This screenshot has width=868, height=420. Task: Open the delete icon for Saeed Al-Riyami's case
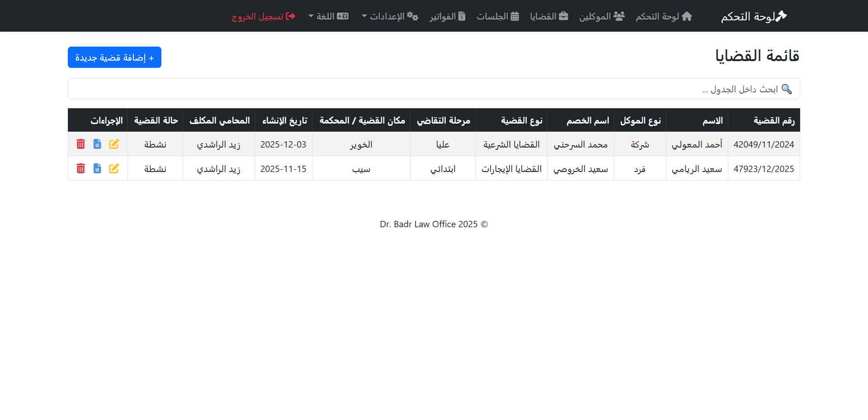coord(80,168)
